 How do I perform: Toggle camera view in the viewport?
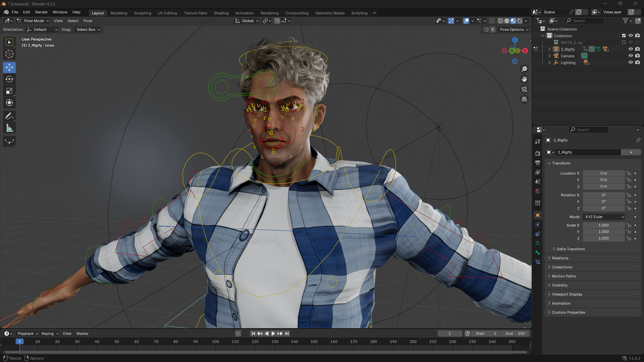(x=524, y=89)
